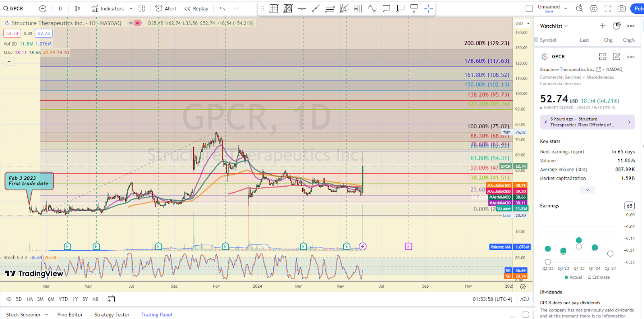
Task: Create a new Alert
Action: click(166, 8)
